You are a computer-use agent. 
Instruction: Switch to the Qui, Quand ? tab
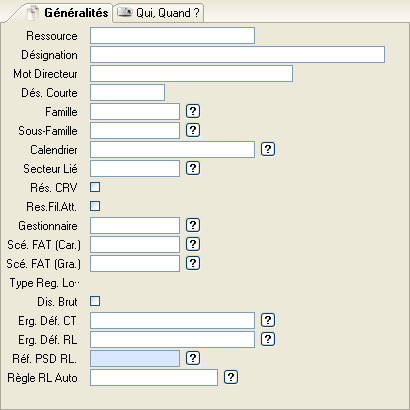tap(158, 13)
